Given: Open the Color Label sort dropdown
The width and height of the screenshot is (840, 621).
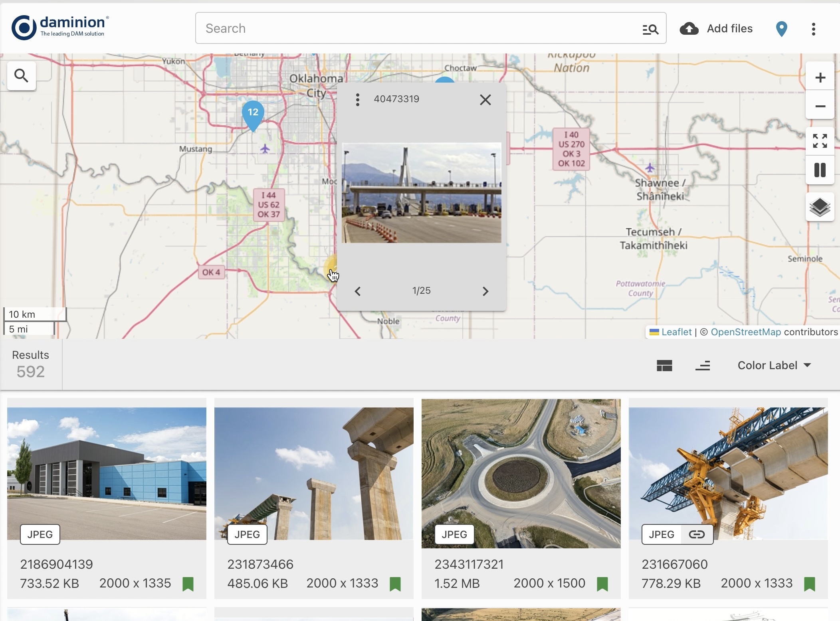Looking at the screenshot, I should tap(774, 365).
